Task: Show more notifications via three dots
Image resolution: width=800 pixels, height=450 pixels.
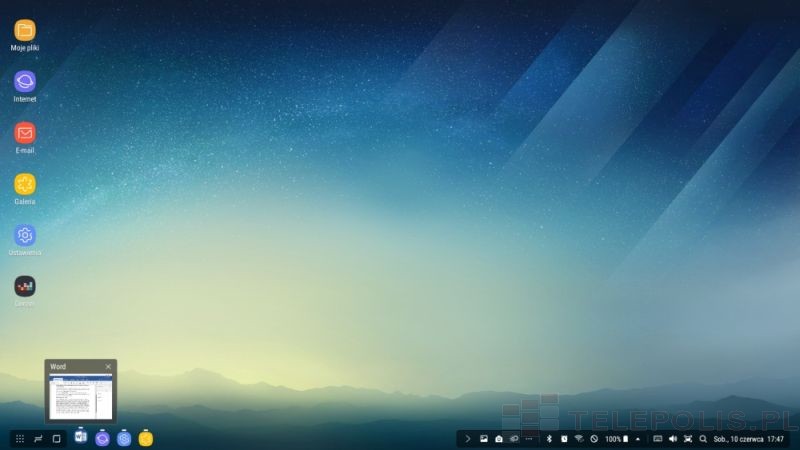Action: coord(529,439)
